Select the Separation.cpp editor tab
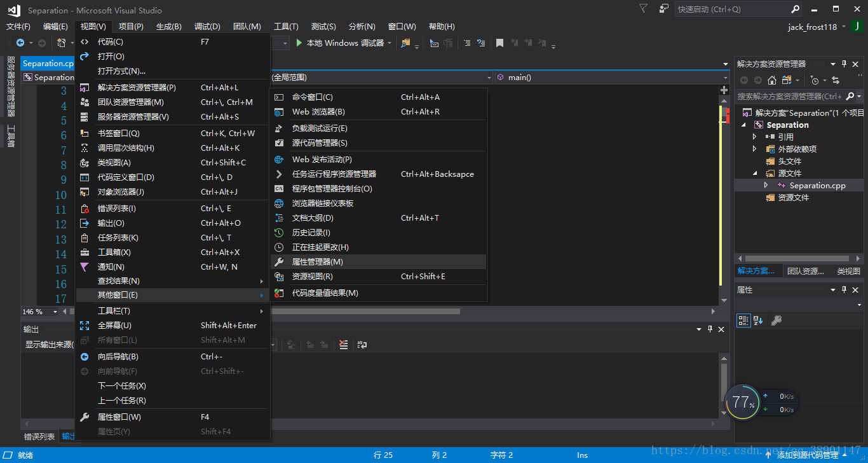The height and width of the screenshot is (463, 868). click(48, 64)
